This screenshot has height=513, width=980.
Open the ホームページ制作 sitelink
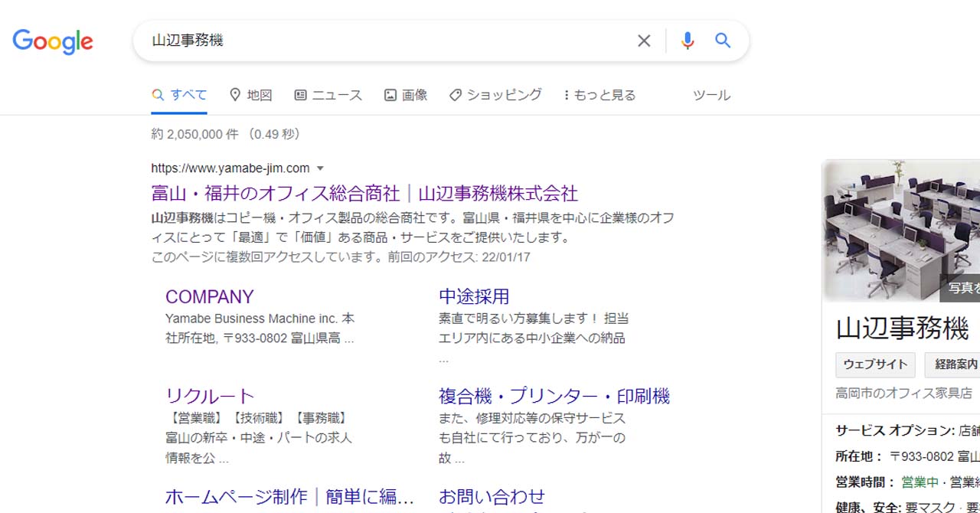(x=289, y=496)
